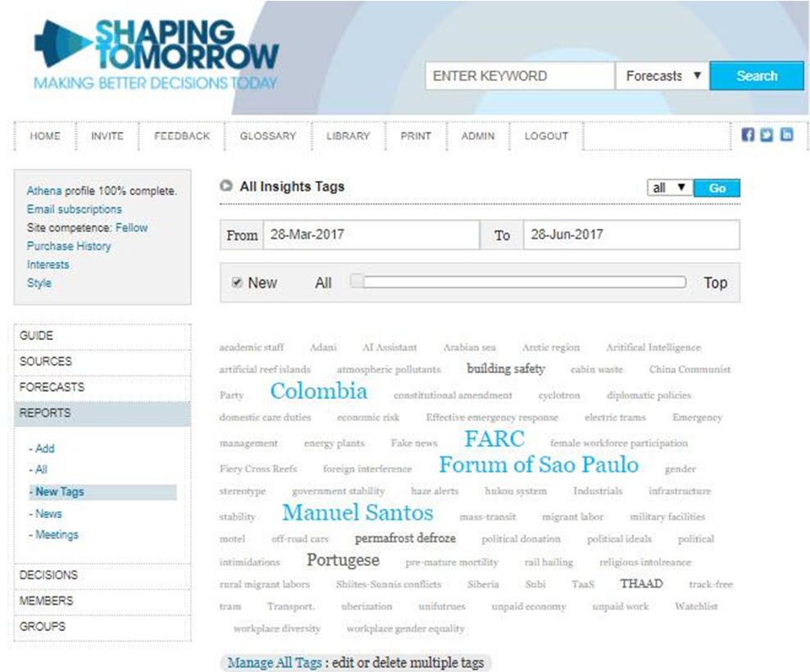Open the Twitter social icon
This screenshot has width=810, height=672.
click(767, 135)
